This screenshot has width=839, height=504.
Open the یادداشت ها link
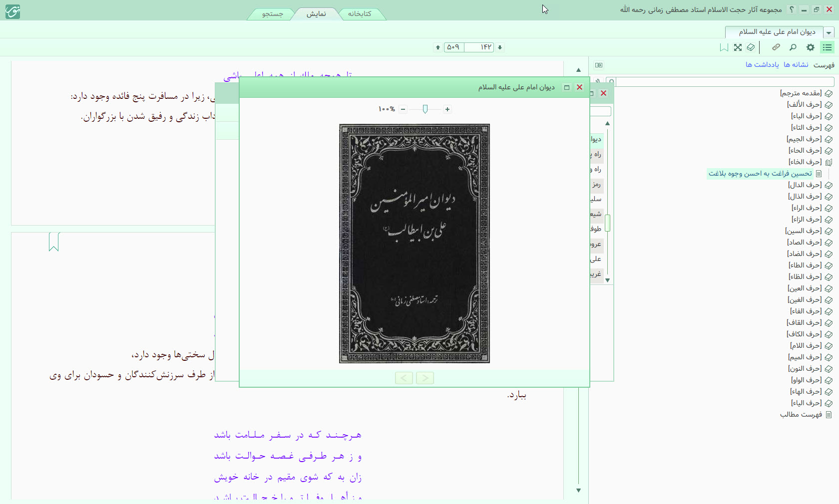tap(762, 65)
